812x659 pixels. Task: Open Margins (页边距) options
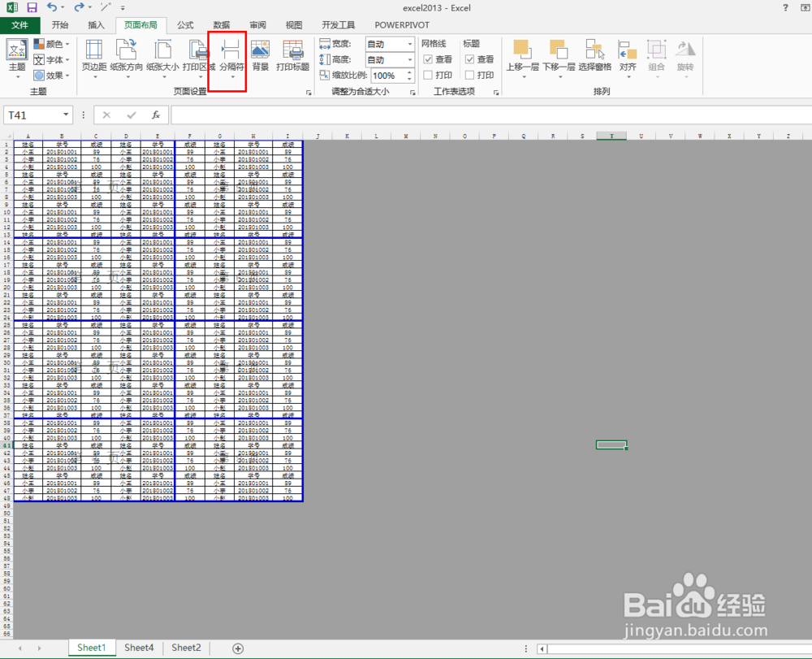94,59
